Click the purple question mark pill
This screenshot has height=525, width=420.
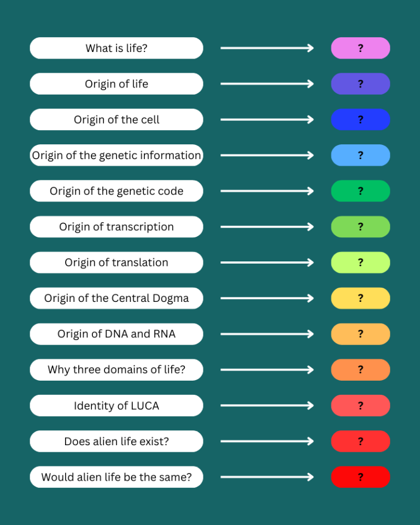(360, 84)
